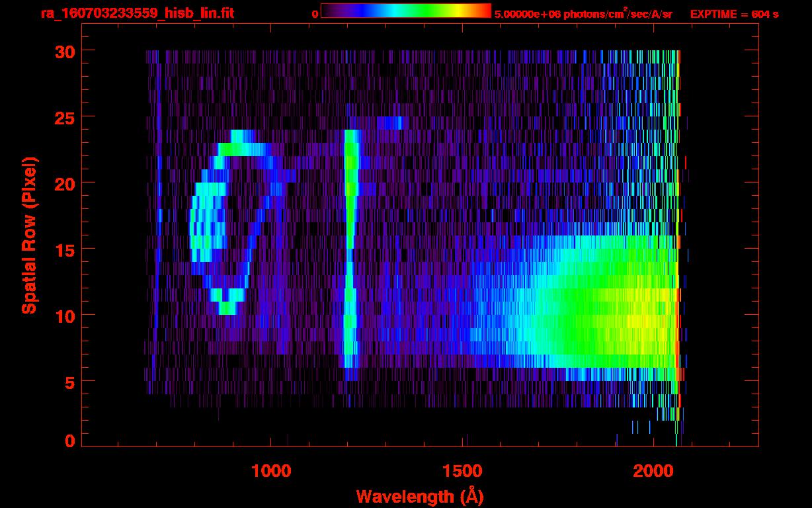Viewport: 812px width, 508px height.
Task: Click the 1500 wavelength tick label
Action: point(462,470)
